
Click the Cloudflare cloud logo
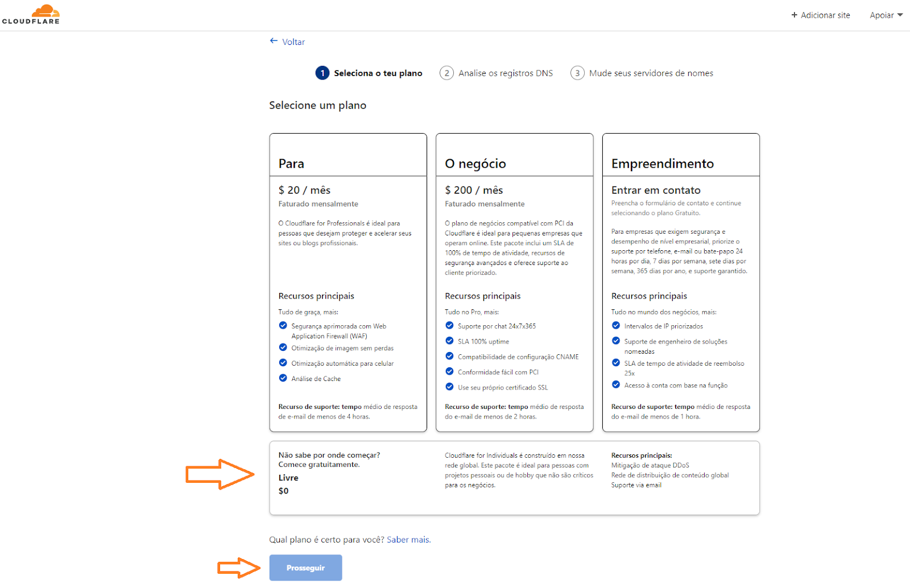(31, 14)
